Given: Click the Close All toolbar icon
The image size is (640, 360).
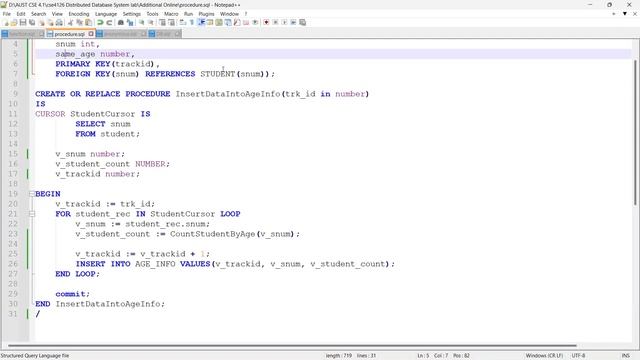Looking at the screenshot, I should tap(50, 22).
